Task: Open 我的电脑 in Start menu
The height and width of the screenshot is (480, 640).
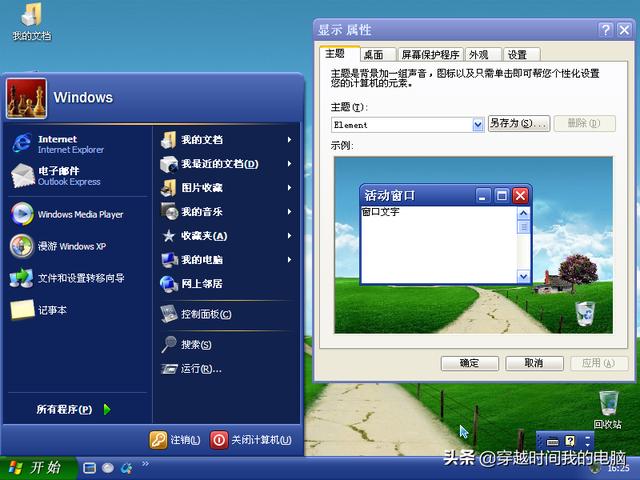Action: pyautogui.click(x=226, y=260)
